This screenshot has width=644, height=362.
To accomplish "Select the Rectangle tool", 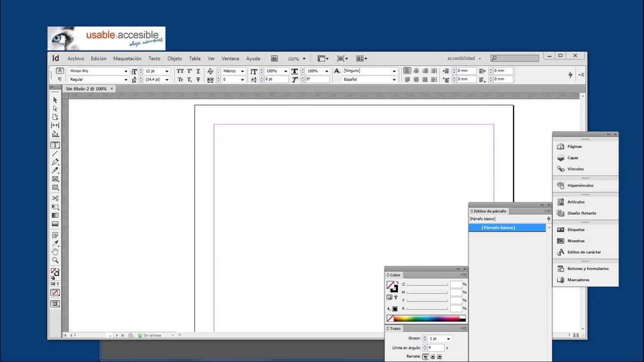I will click(x=55, y=188).
